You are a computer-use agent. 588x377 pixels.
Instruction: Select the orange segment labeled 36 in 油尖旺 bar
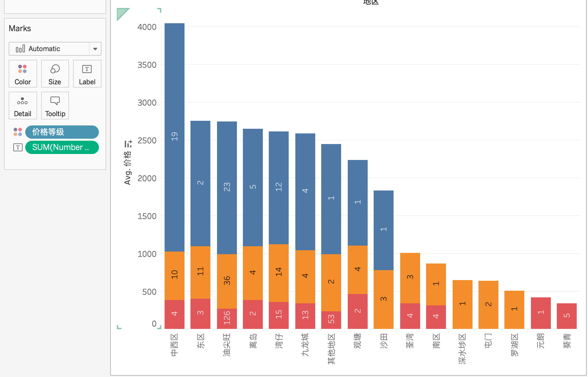coord(227,281)
